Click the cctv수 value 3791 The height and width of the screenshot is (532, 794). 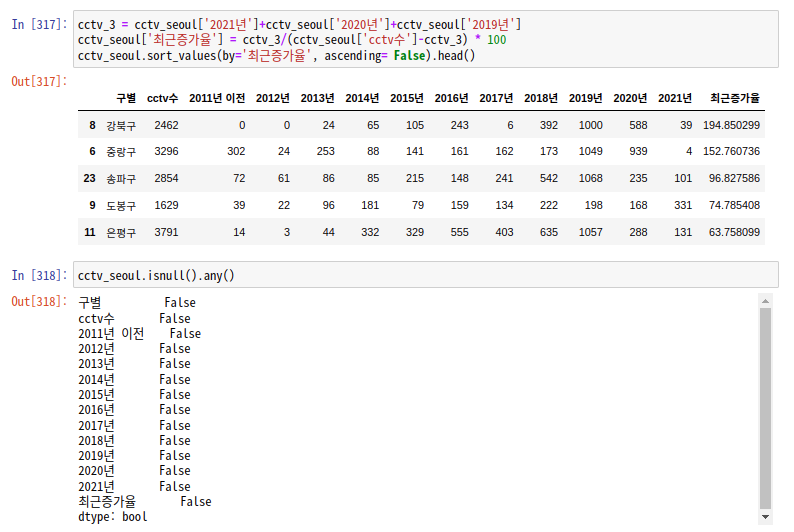(167, 232)
